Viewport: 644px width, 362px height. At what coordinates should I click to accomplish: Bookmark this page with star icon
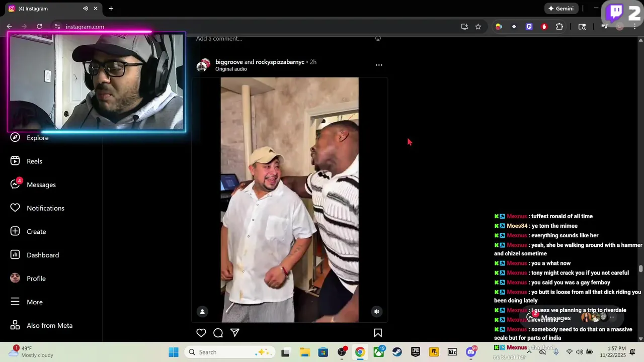(x=478, y=27)
